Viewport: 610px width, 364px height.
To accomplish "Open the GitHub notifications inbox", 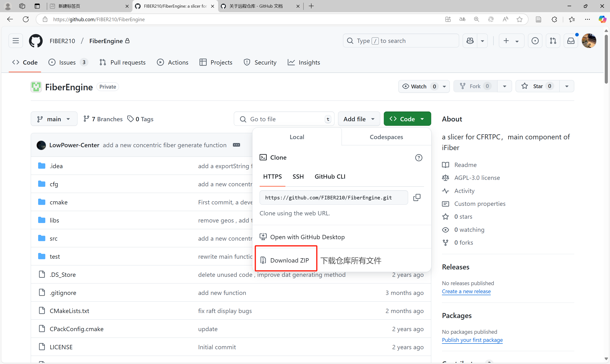I will coord(571,41).
